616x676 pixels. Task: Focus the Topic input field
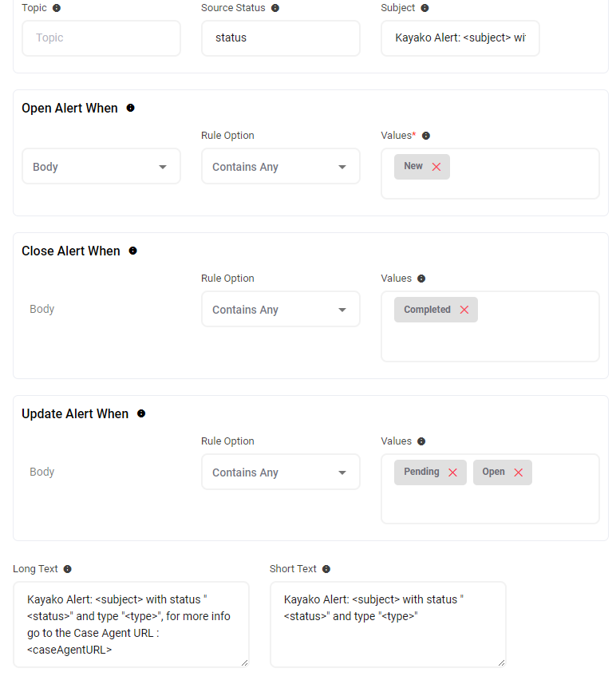(101, 38)
